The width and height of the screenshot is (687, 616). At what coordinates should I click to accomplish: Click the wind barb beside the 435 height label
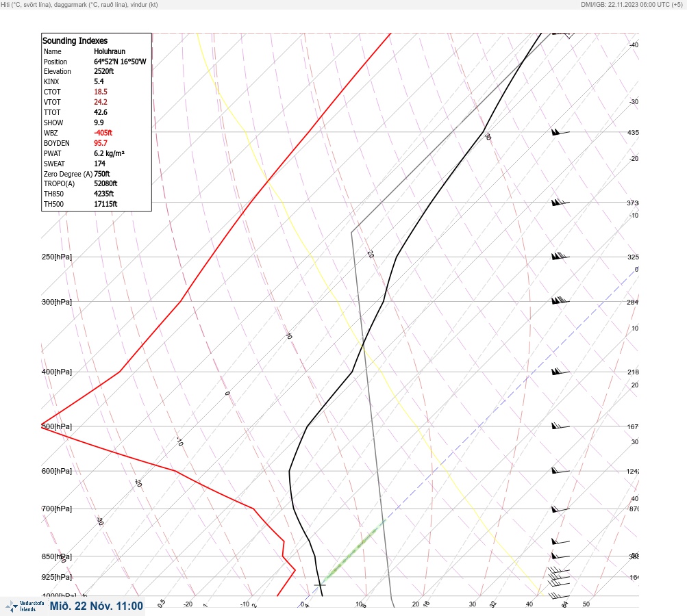click(560, 132)
